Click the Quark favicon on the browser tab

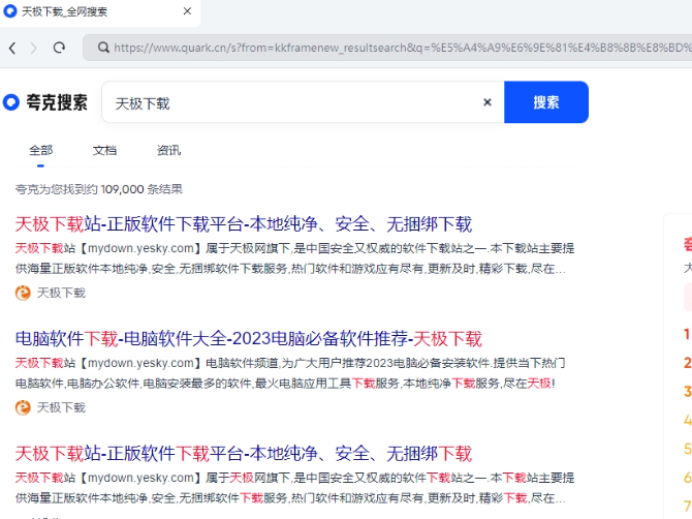click(10, 11)
